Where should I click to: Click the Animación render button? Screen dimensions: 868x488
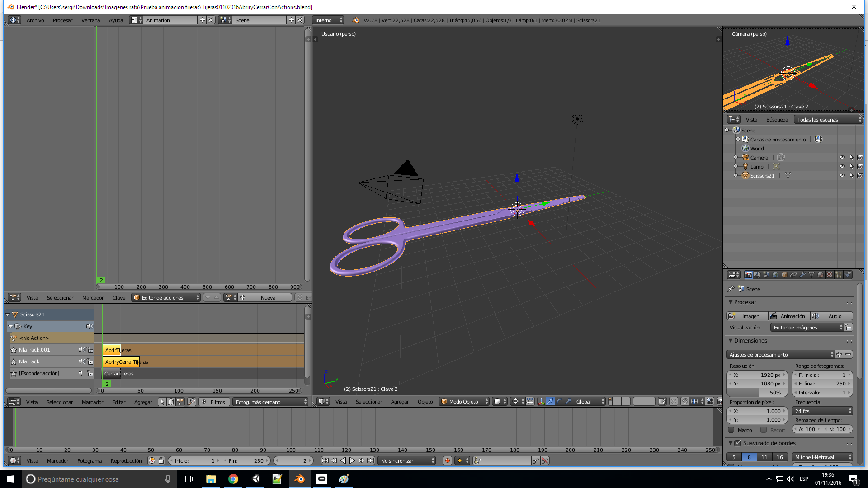[789, 316]
